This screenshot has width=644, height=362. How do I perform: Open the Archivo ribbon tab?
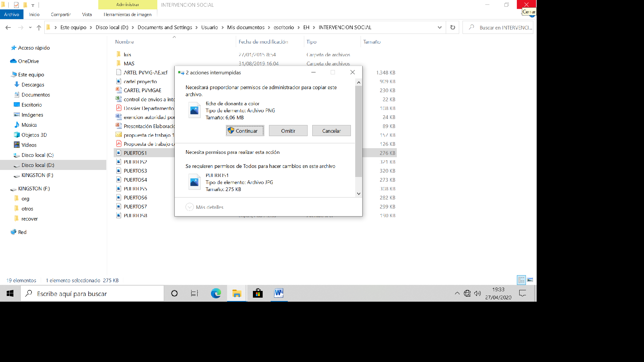pos(12,14)
